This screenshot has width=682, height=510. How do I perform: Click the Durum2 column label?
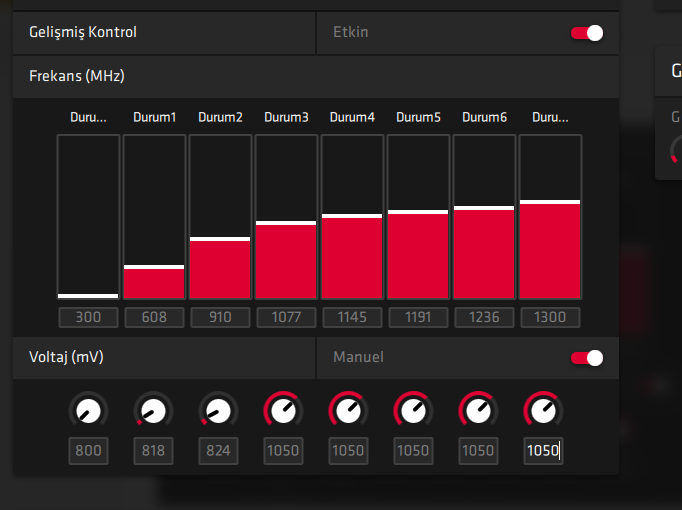click(x=220, y=117)
